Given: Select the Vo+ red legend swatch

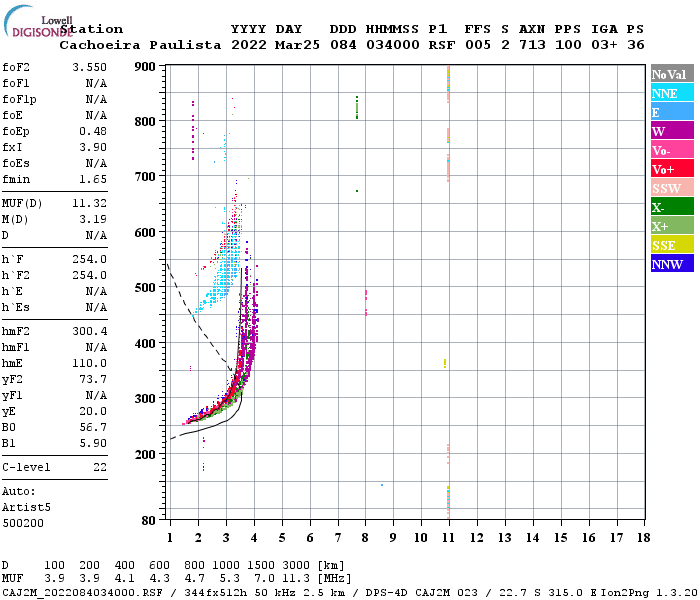Looking at the screenshot, I should click(x=672, y=169).
